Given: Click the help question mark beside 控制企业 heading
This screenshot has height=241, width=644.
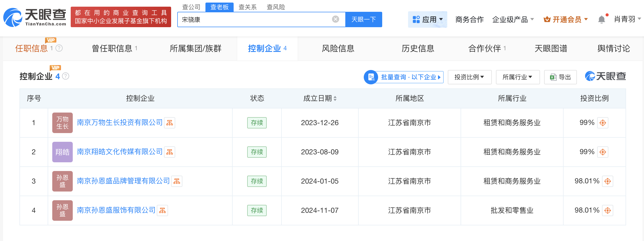Looking at the screenshot, I should (66, 76).
